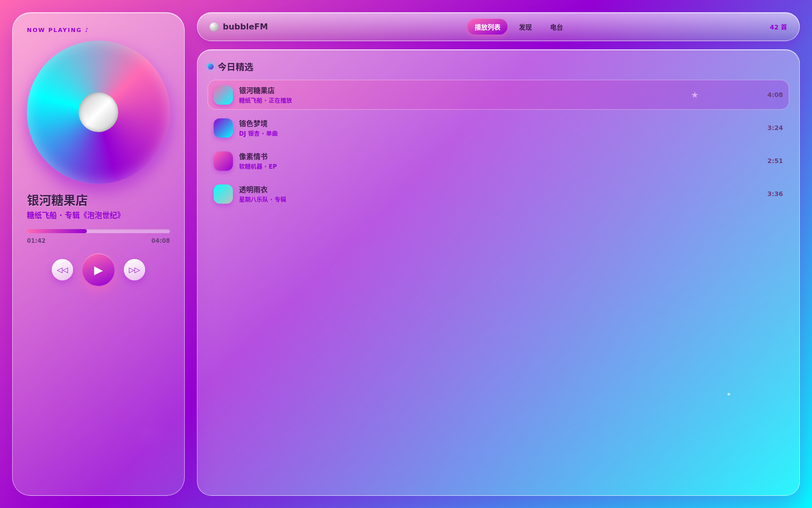Click the bubbleFM logo orb
The height and width of the screenshot is (508, 812).
[214, 27]
